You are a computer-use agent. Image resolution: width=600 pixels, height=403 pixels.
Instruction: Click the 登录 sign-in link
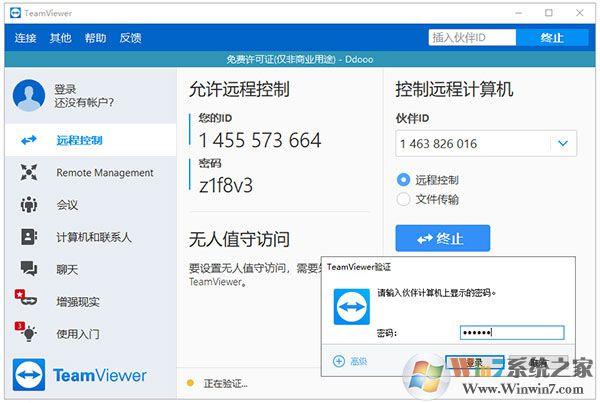tap(65, 89)
